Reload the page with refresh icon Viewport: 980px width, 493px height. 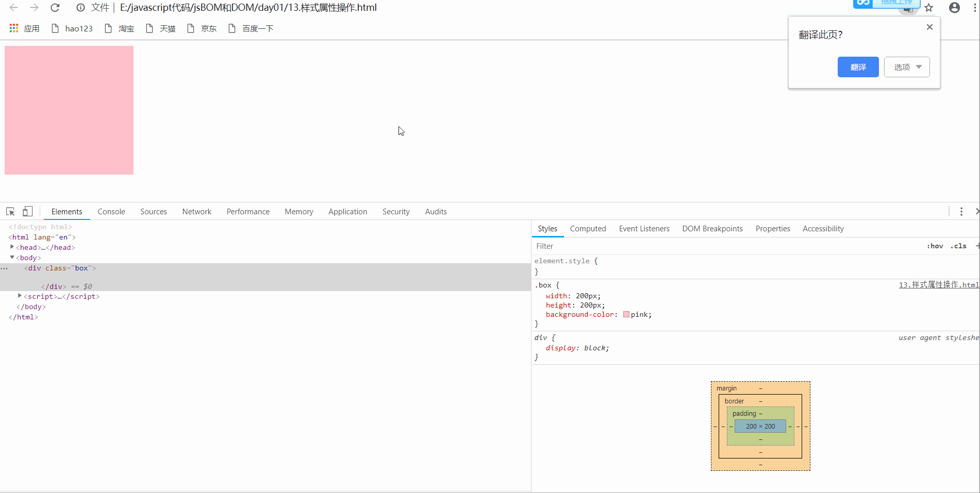click(55, 8)
